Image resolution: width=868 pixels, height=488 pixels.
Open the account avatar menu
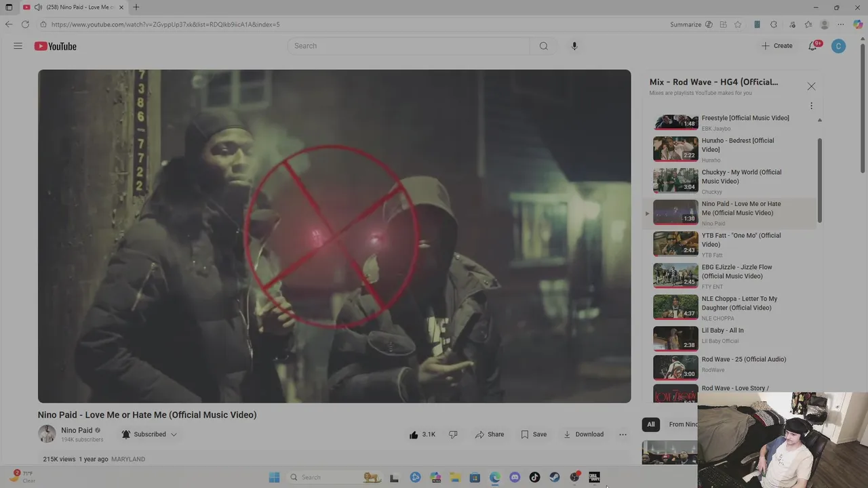[x=839, y=46]
